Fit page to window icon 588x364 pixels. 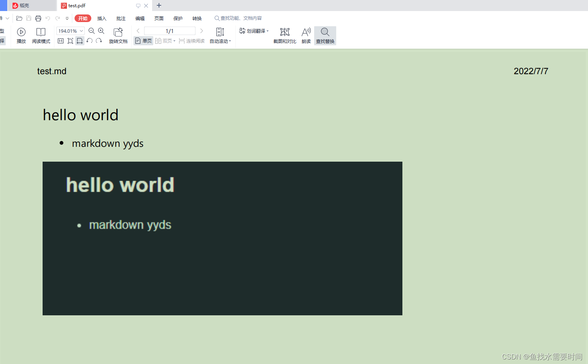point(70,41)
